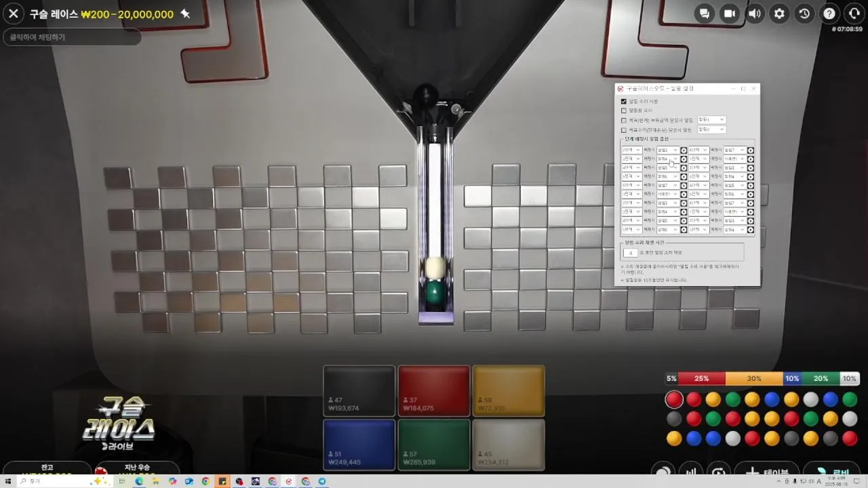Open first-row 알림7 dropdown in right column
Viewport: 868px width, 488px height.
click(x=735, y=150)
